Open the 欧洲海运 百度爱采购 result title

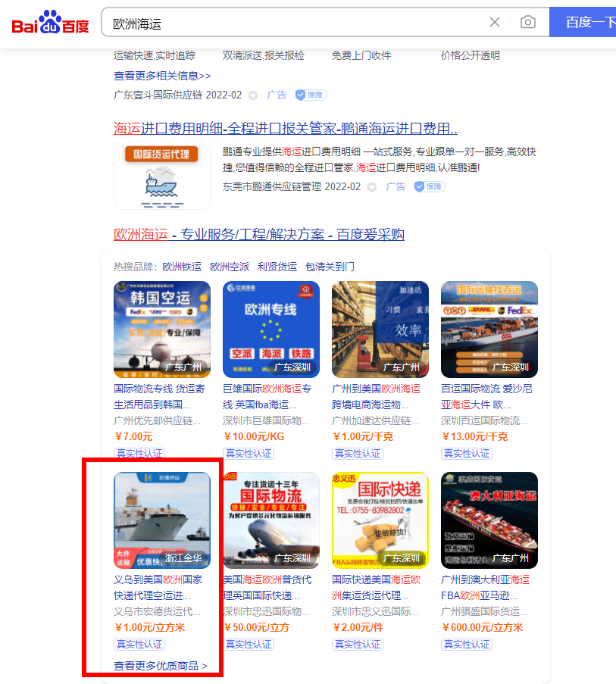pos(258,234)
